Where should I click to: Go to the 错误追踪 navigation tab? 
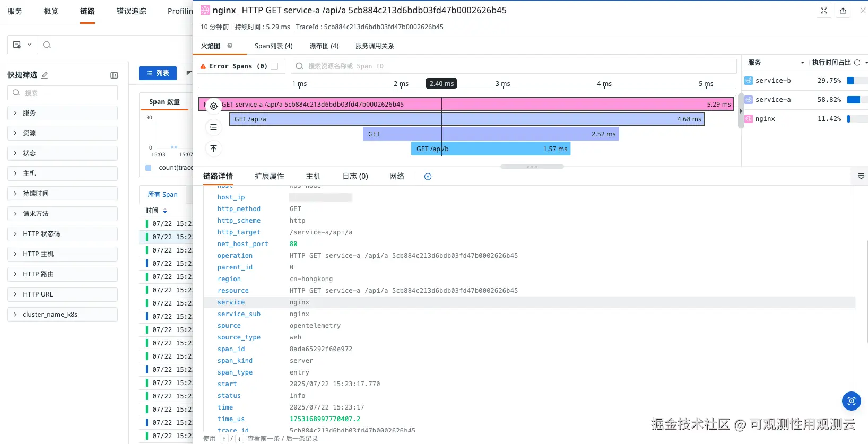click(131, 11)
